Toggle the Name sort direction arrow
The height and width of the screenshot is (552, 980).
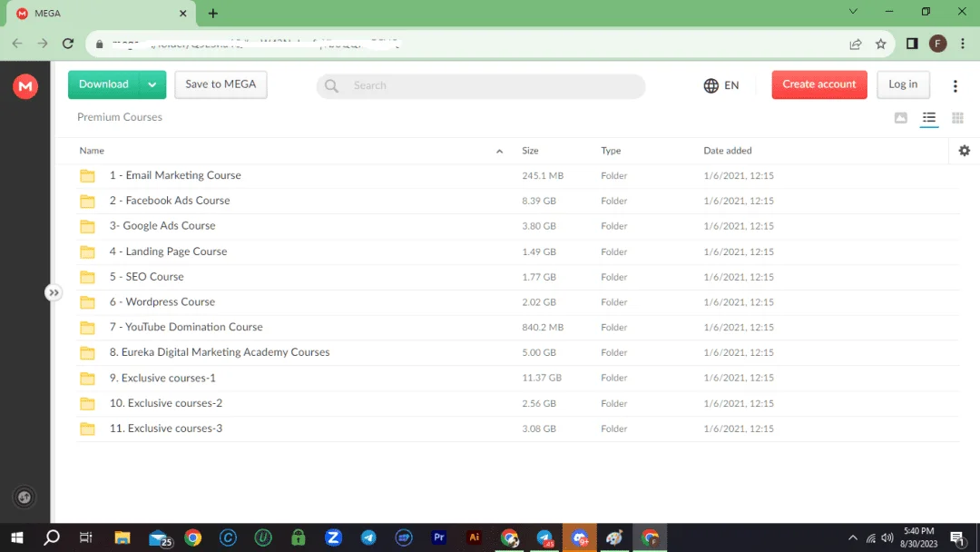499,152
